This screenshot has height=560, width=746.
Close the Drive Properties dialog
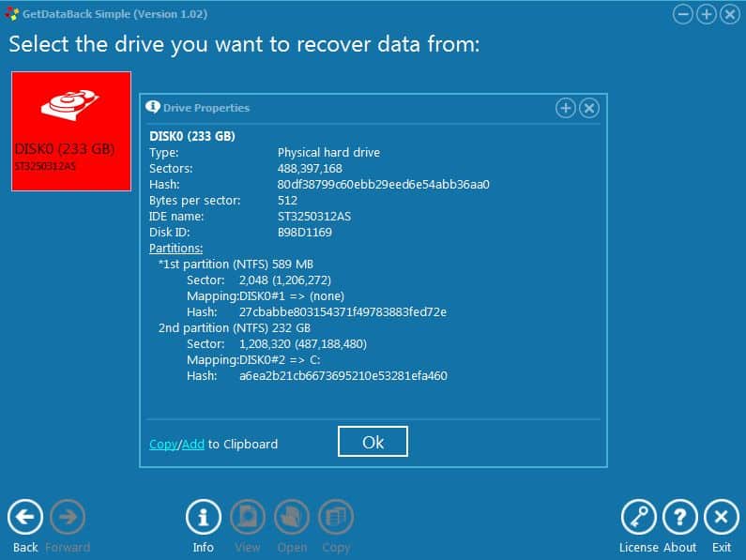588,108
